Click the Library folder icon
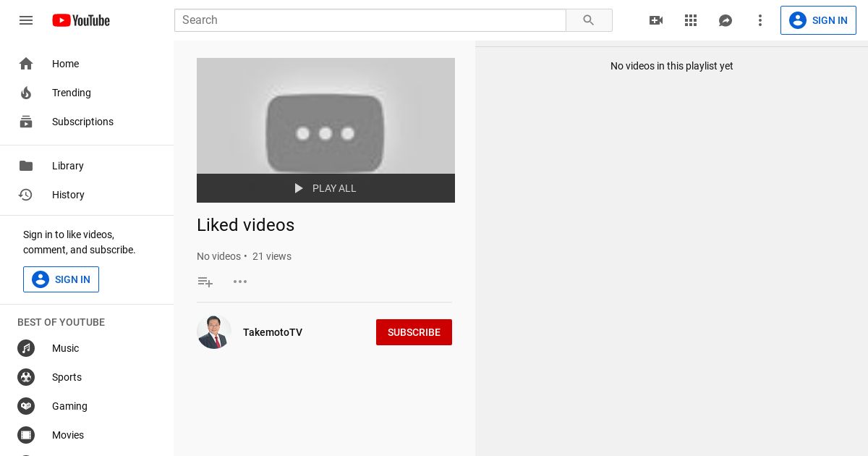This screenshot has width=868, height=456. [x=26, y=166]
